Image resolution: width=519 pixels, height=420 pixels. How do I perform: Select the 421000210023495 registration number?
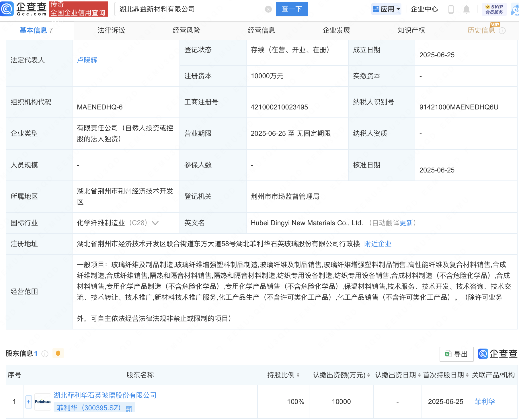click(x=279, y=107)
